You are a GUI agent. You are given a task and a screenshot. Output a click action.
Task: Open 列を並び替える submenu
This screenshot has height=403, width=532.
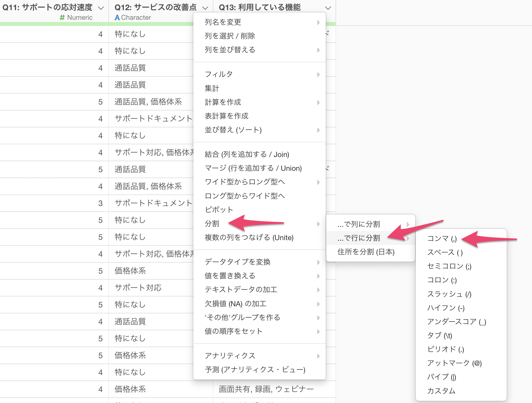pyautogui.click(x=260, y=50)
